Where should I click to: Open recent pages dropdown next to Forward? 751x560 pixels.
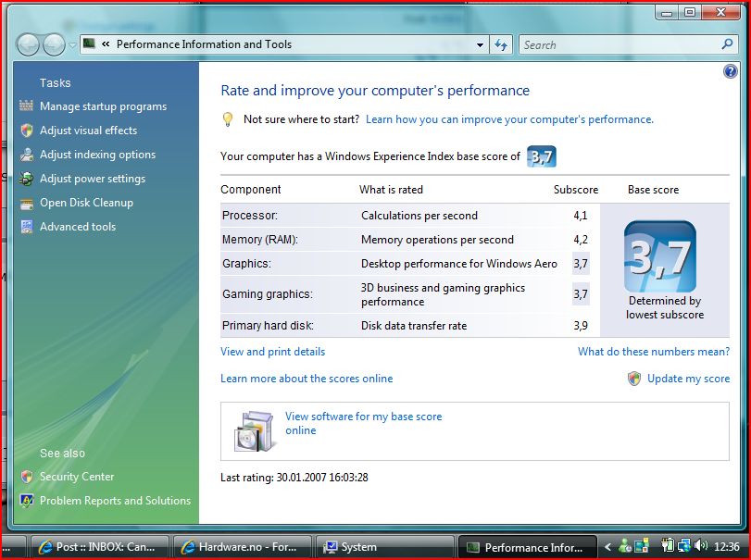click(x=72, y=45)
